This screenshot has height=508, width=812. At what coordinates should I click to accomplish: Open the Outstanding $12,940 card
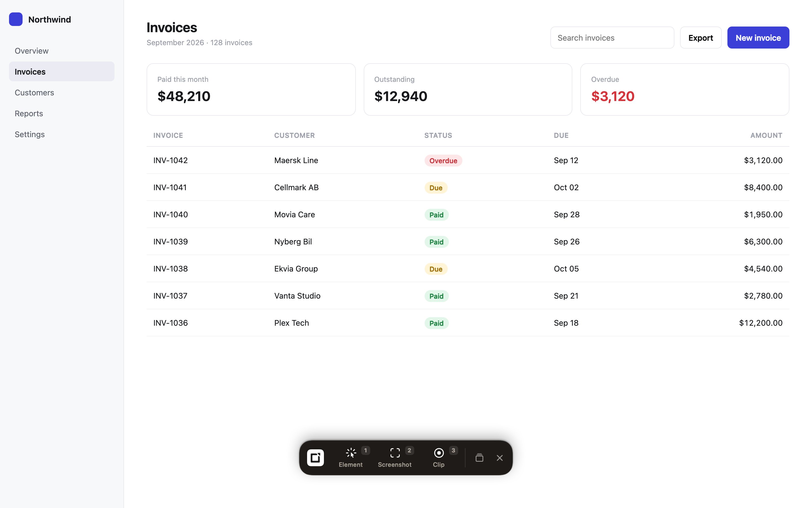pyautogui.click(x=468, y=89)
